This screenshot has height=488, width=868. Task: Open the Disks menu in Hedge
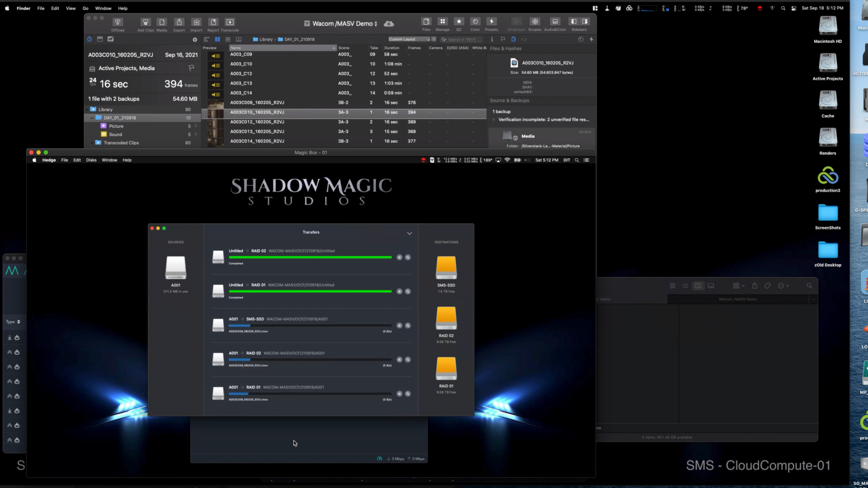[91, 160]
